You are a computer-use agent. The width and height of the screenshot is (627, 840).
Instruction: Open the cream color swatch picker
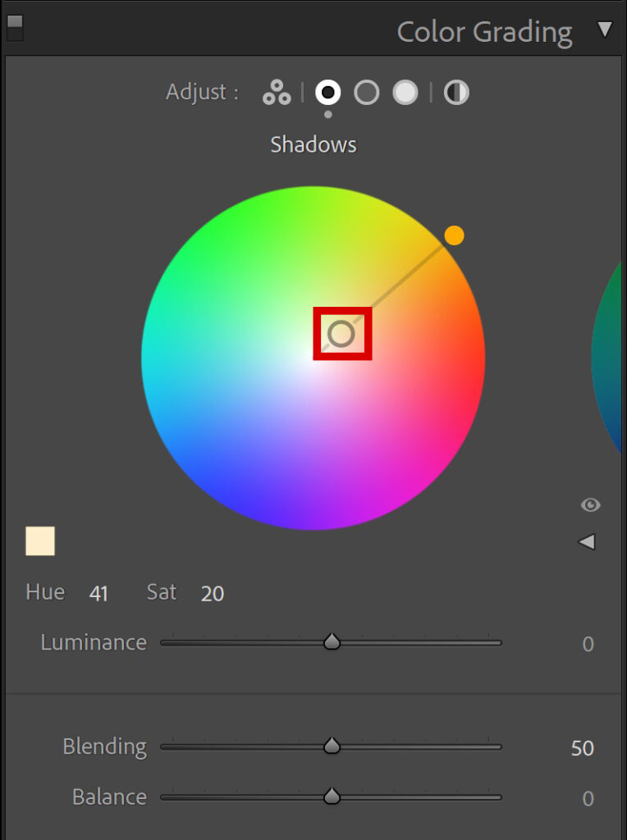[x=40, y=541]
